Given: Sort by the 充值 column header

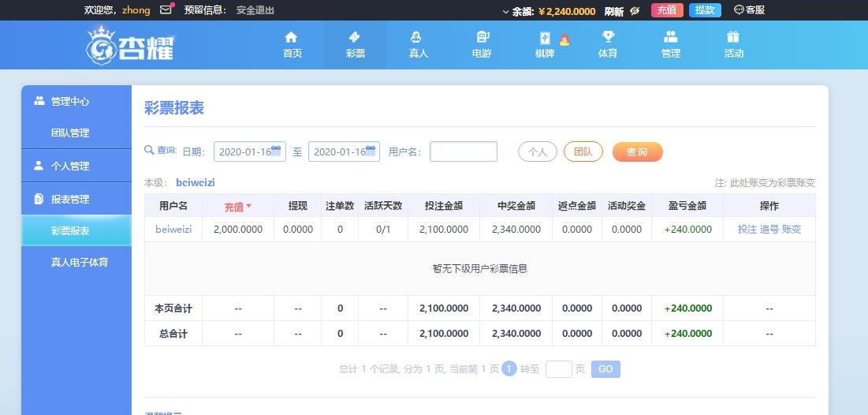Looking at the screenshot, I should click(238, 206).
